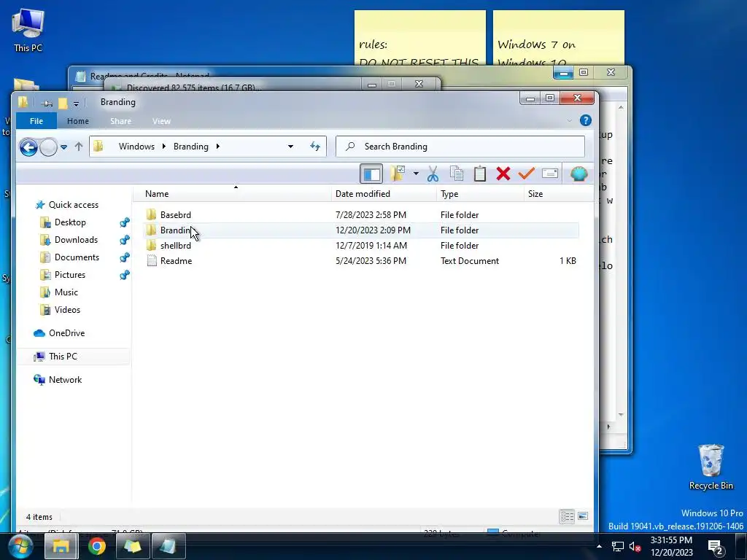747x560 pixels.
Task: Expand the chevron after Branding in address bar
Action: pyautogui.click(x=217, y=146)
